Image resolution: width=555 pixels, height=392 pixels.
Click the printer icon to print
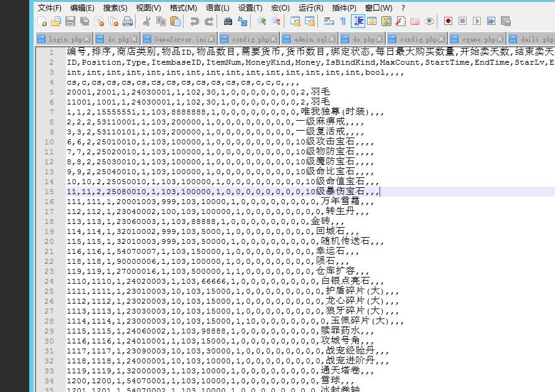pyautogui.click(x=128, y=22)
